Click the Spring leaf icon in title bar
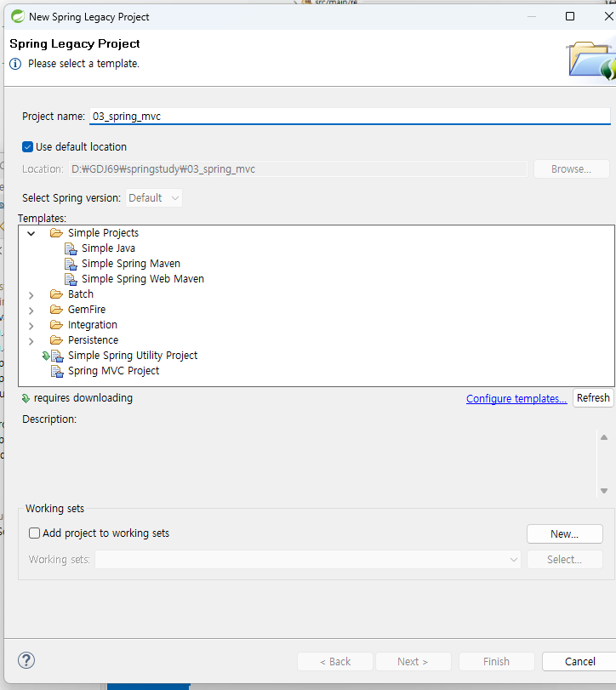616x690 pixels. [18, 16]
